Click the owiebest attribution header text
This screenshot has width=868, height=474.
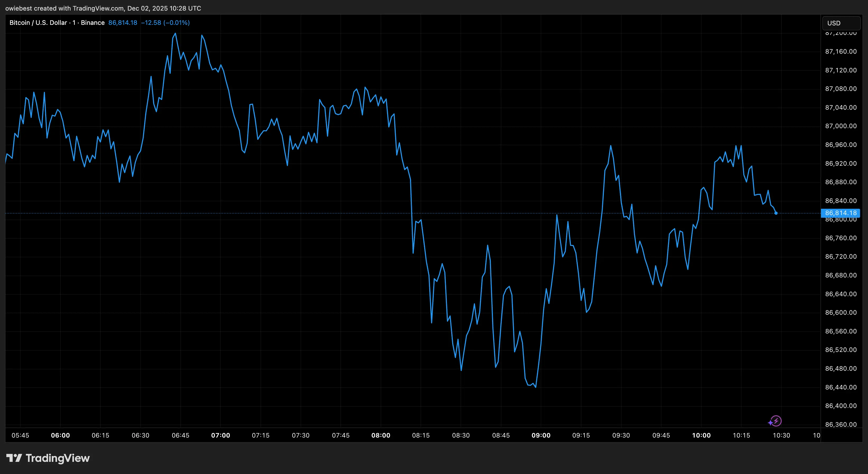[x=103, y=8]
